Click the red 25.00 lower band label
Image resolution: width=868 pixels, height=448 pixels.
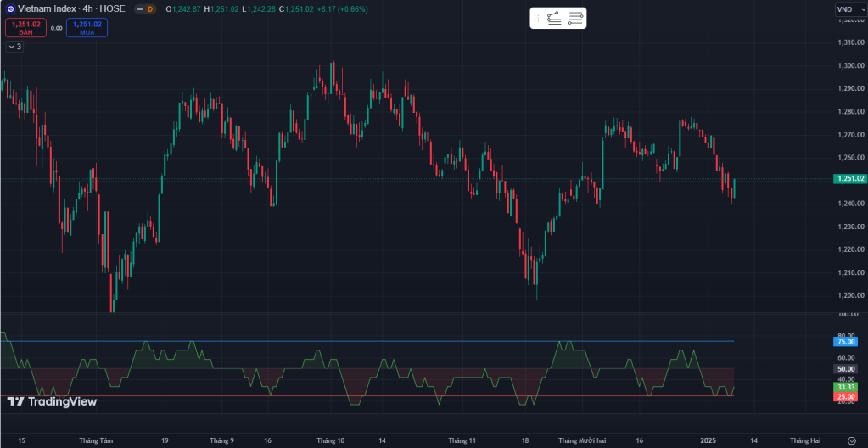(845, 396)
